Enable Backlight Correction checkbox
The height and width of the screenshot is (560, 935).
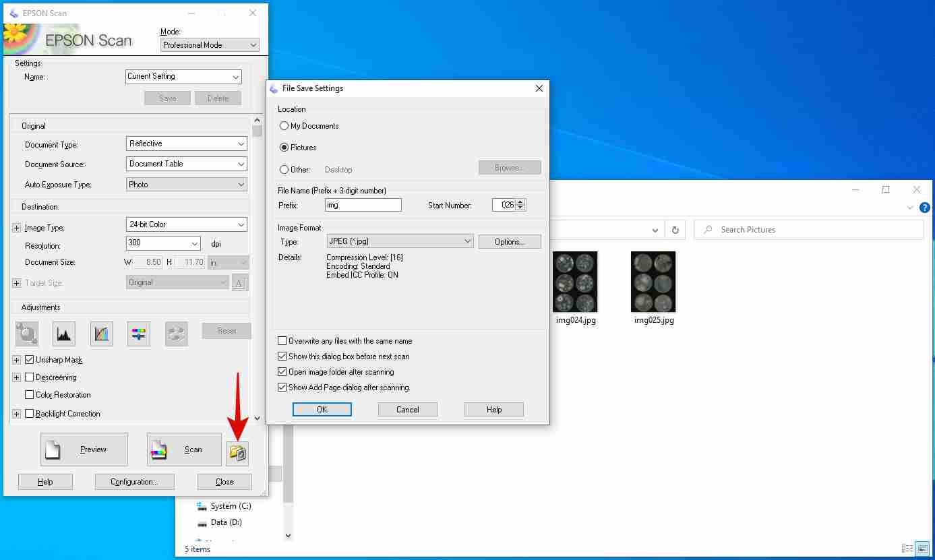[x=29, y=414]
